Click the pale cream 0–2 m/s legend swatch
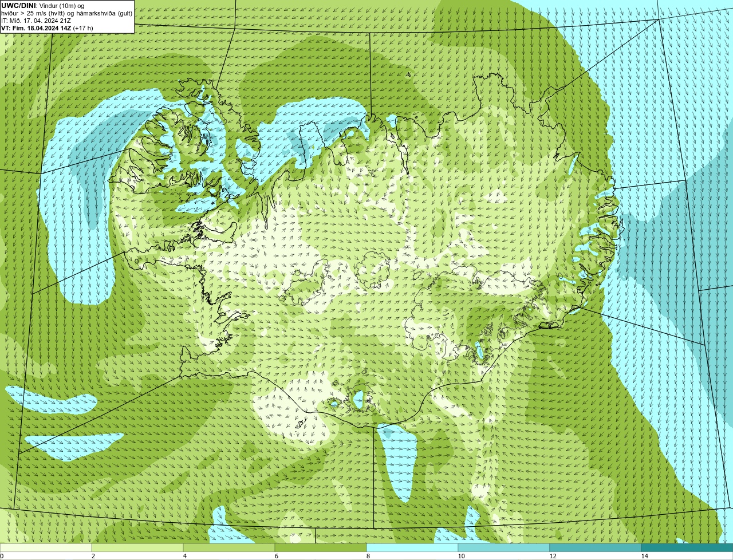 (x=46, y=547)
